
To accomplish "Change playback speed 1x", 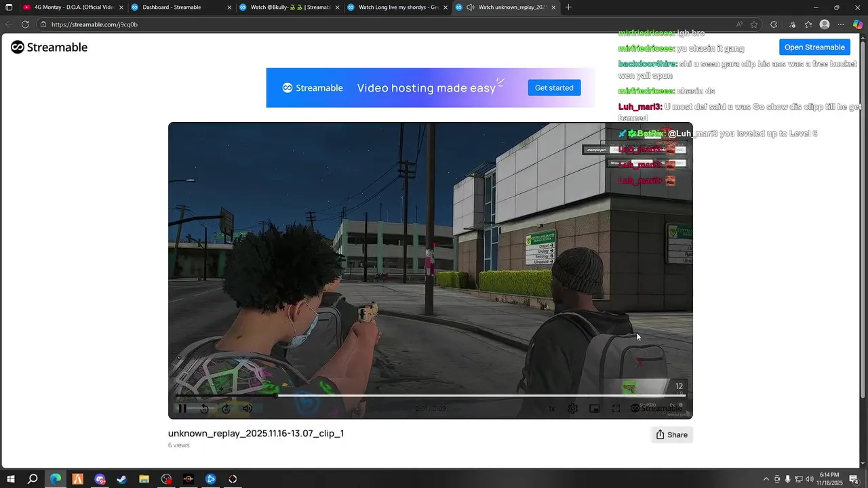I will 551,408.
